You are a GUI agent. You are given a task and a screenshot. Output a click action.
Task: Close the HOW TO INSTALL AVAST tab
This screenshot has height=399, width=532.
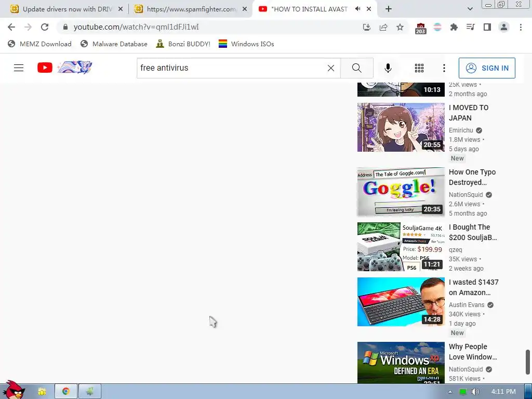point(369,9)
